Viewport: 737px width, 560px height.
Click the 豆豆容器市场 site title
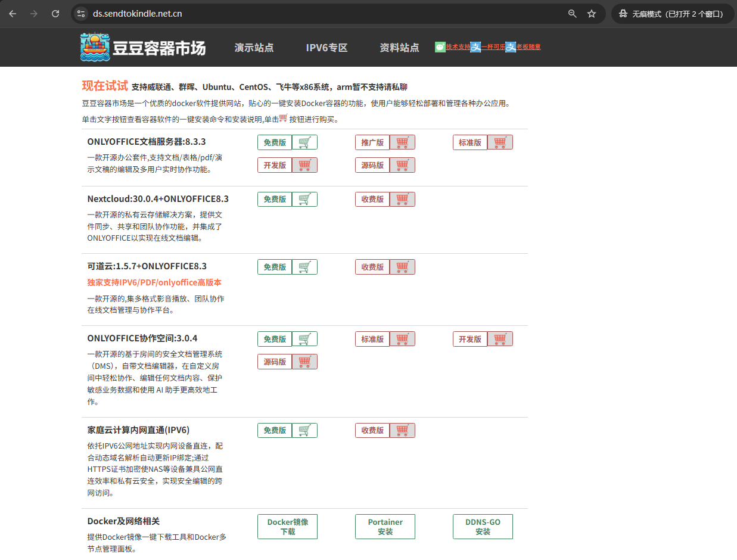coord(159,48)
